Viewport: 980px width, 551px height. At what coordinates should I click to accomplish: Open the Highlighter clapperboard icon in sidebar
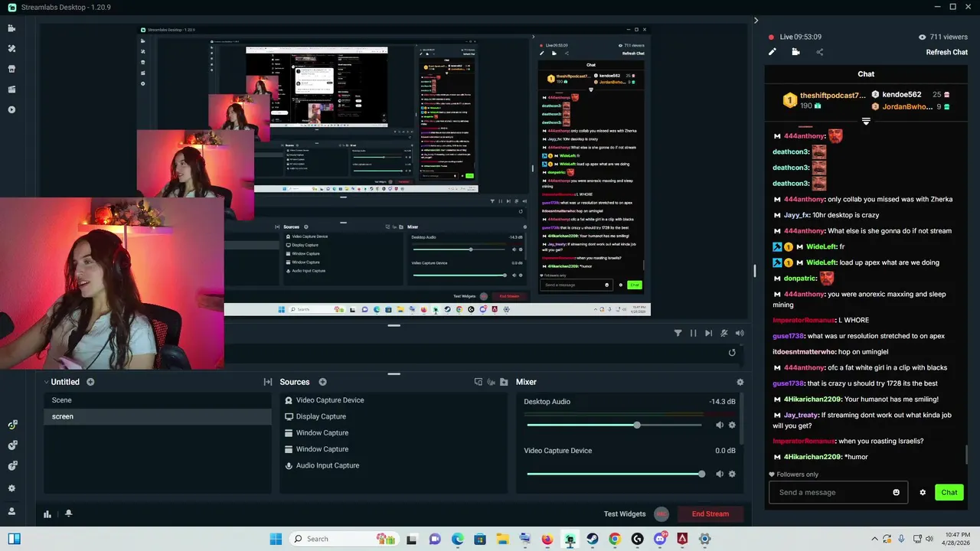pos(11,89)
